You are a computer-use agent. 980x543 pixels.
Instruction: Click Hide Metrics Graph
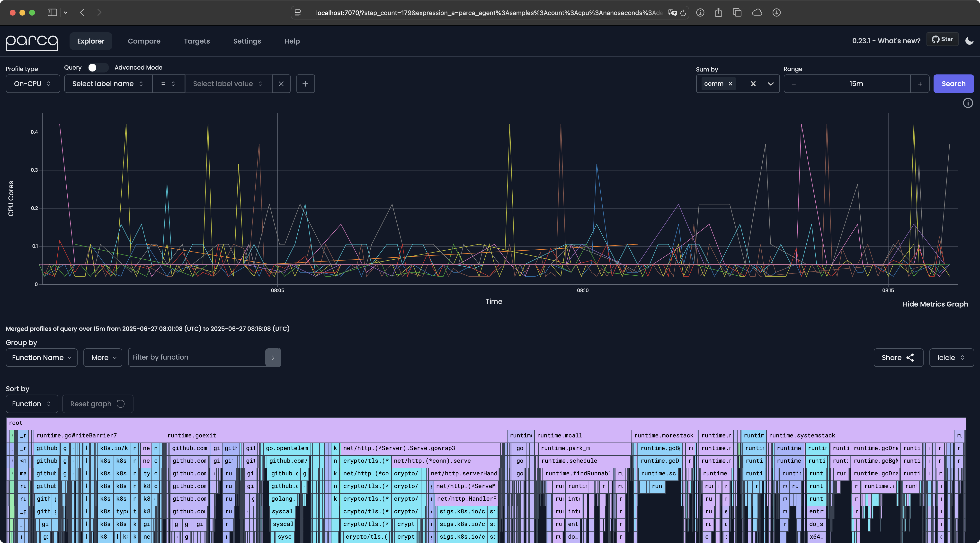click(935, 304)
